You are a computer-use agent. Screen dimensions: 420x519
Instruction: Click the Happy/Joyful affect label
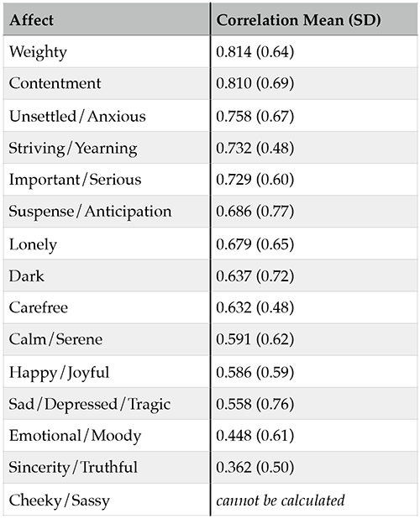59,373
